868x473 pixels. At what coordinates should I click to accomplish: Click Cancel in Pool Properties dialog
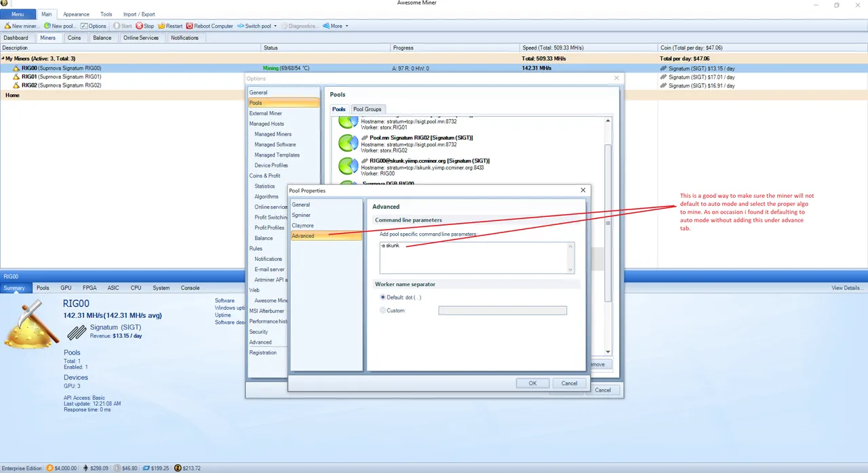pyautogui.click(x=569, y=383)
